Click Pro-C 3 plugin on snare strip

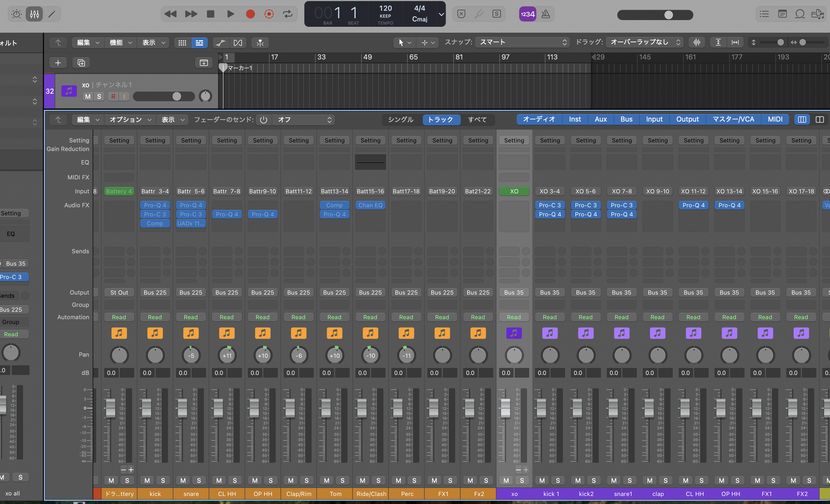(191, 214)
